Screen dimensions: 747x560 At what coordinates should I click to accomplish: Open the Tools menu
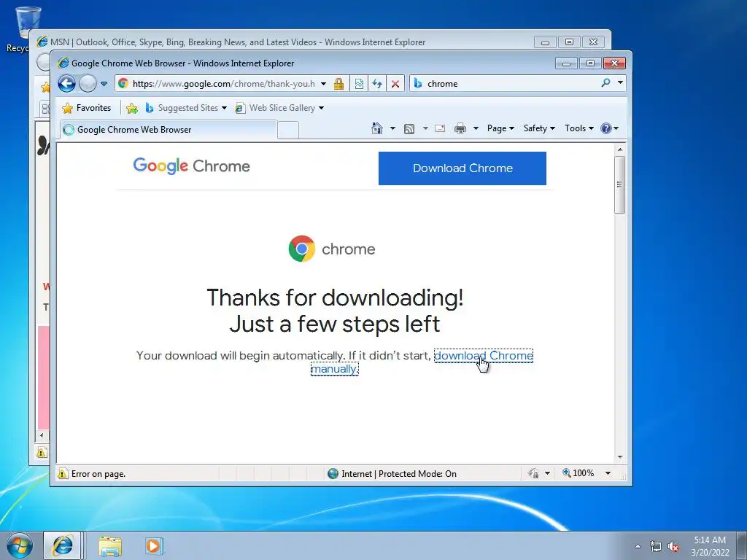pos(578,128)
